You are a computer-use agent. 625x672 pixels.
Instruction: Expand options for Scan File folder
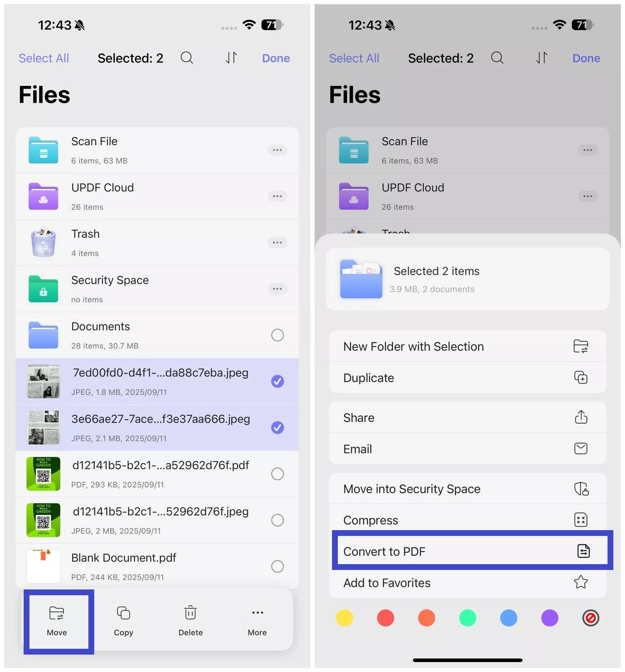tap(277, 150)
